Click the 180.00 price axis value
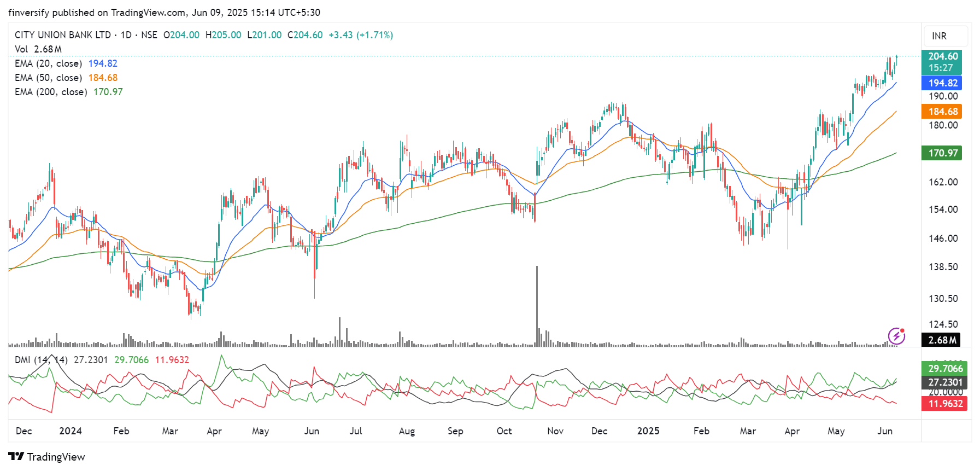Screen dimensions: 980x471 (943, 125)
